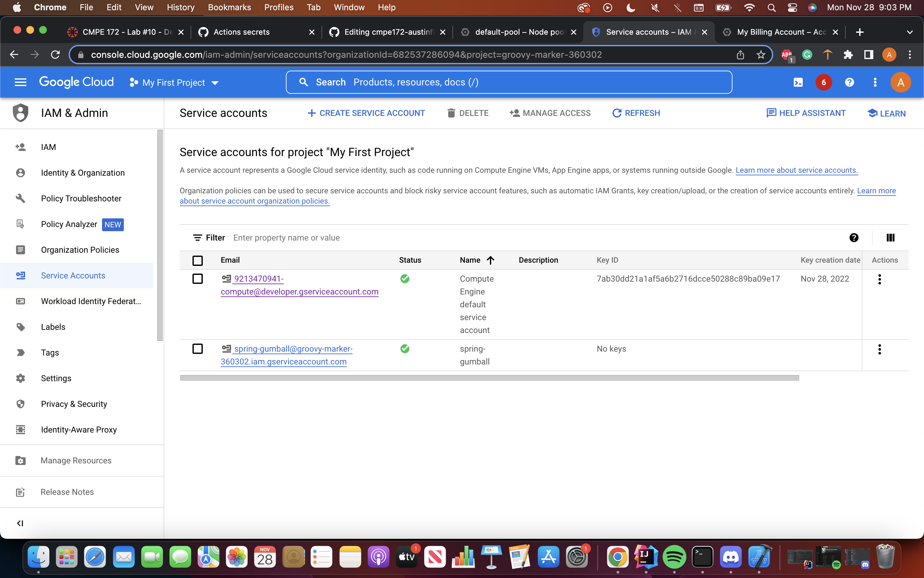This screenshot has height=578, width=924.
Task: Reload the page in Chrome
Action: tap(56, 55)
